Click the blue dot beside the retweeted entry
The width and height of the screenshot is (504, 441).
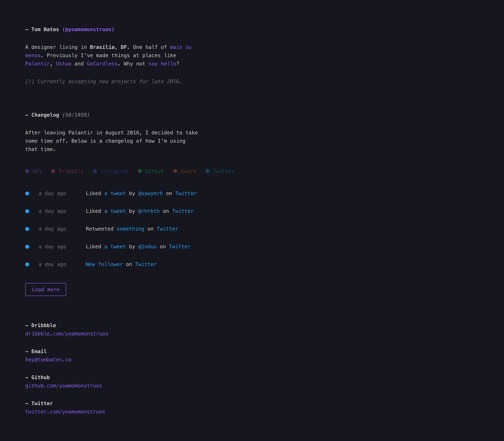(x=27, y=229)
